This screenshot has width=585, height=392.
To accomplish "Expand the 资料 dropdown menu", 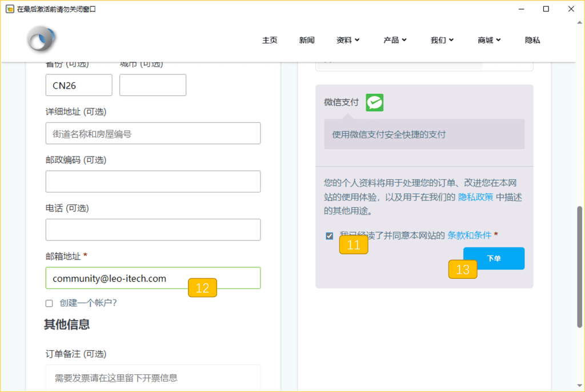I will point(348,40).
